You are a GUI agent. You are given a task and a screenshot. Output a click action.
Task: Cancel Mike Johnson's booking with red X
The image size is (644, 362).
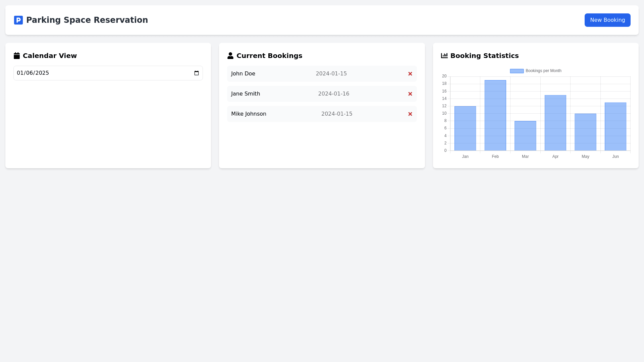pyautogui.click(x=410, y=114)
